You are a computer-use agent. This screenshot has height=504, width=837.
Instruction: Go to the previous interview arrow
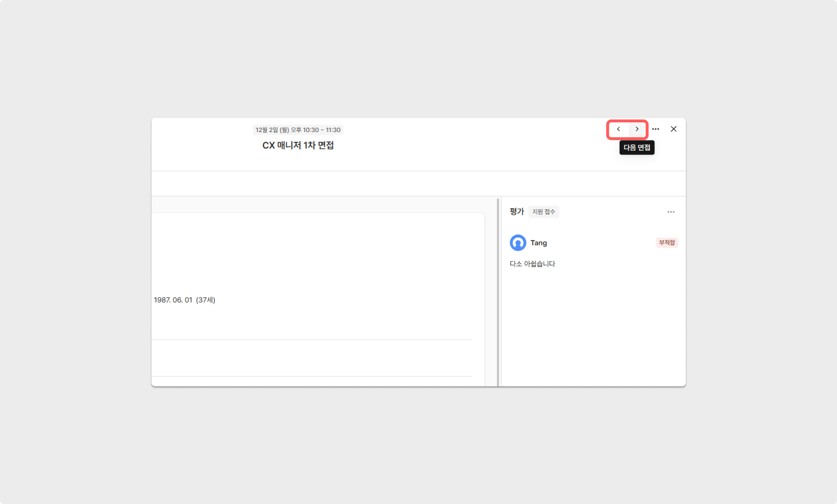[619, 129]
